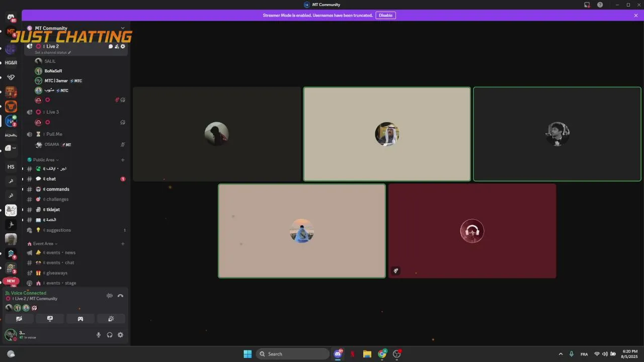Viewport: 644px width, 362px height.
Task: Show hidden system tray icons
Action: point(560,354)
